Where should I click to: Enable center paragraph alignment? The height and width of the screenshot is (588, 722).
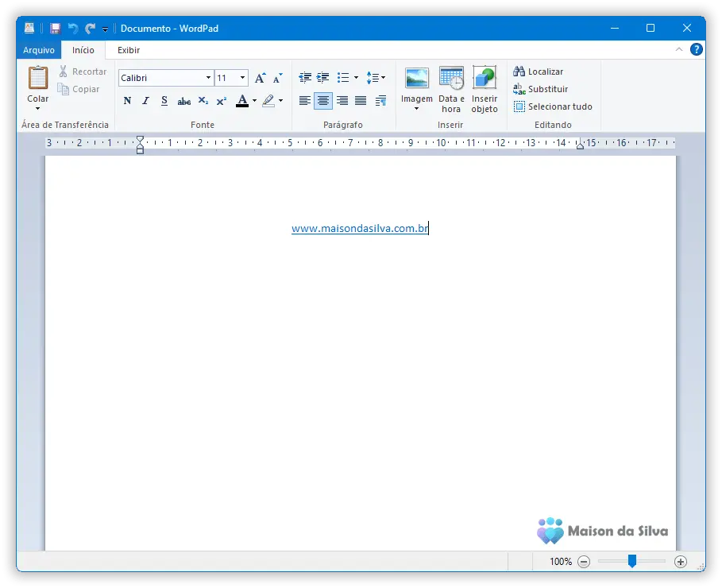pyautogui.click(x=323, y=101)
